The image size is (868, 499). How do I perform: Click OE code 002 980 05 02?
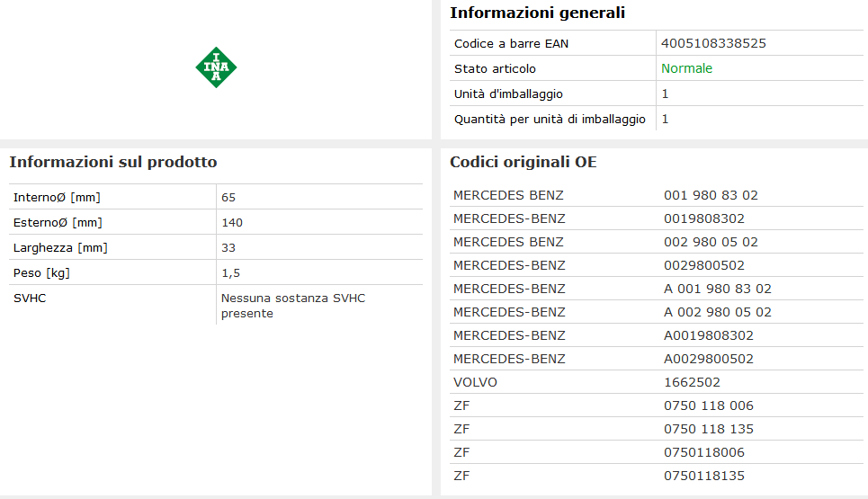coord(711,242)
